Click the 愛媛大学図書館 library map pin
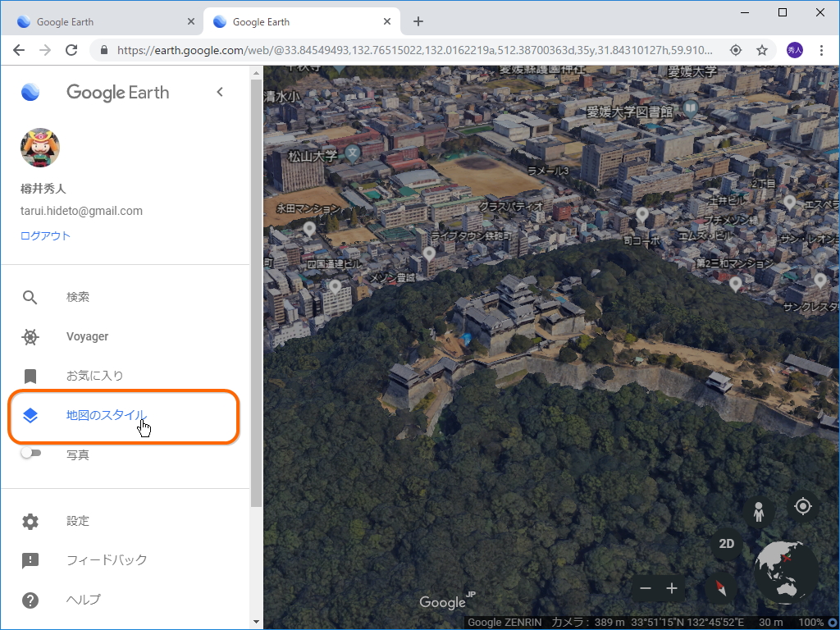 click(x=691, y=109)
